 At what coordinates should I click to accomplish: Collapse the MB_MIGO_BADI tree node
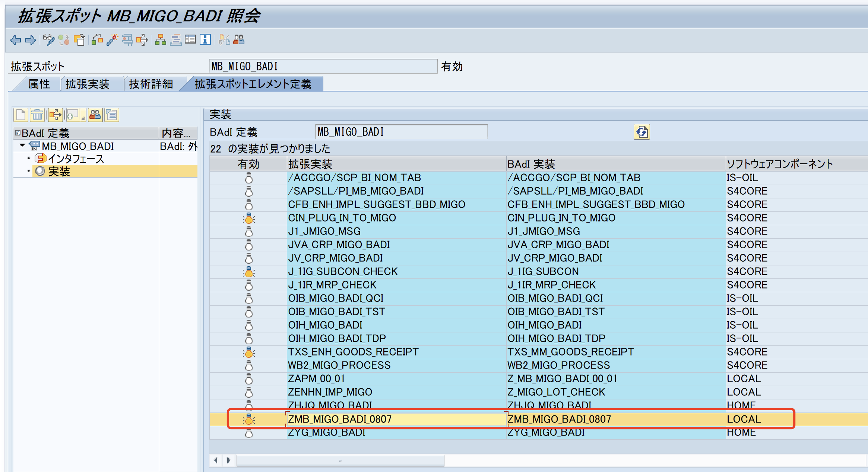22,146
